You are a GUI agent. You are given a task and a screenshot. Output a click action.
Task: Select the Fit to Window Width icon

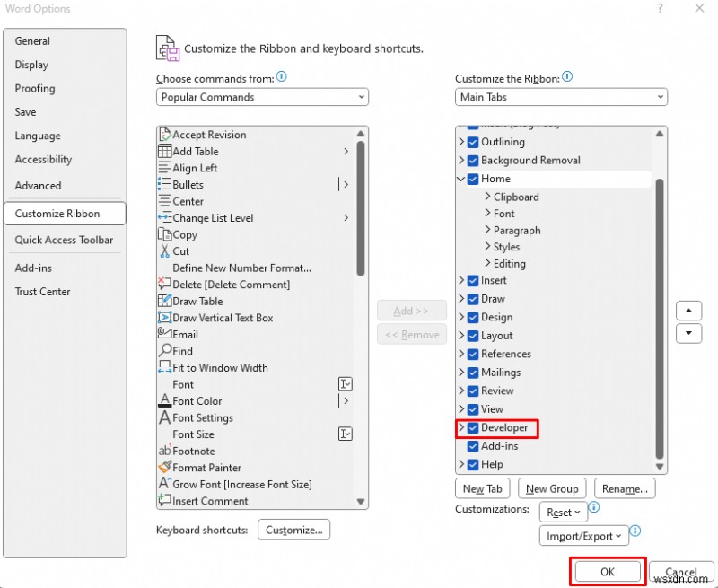pyautogui.click(x=164, y=367)
